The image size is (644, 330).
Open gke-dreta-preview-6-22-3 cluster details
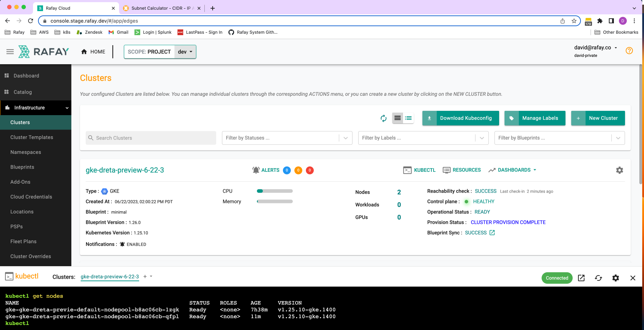(x=125, y=170)
